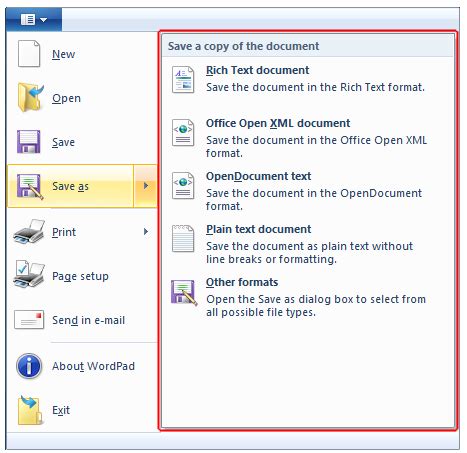Click the Plain text document notepad icon
The width and height of the screenshot is (467, 453).
click(x=183, y=238)
